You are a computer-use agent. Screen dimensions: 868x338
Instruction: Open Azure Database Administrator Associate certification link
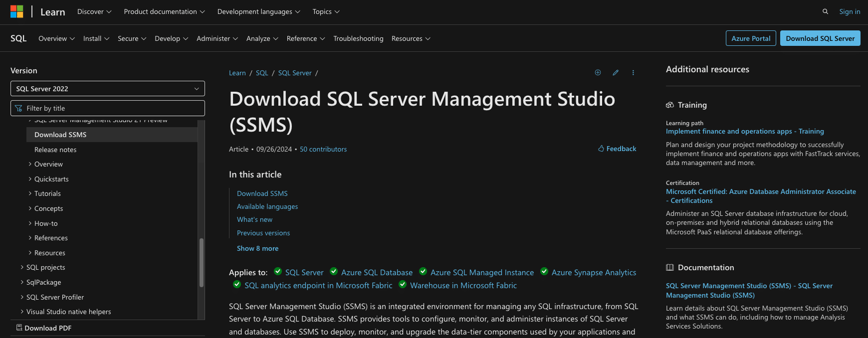(x=761, y=196)
